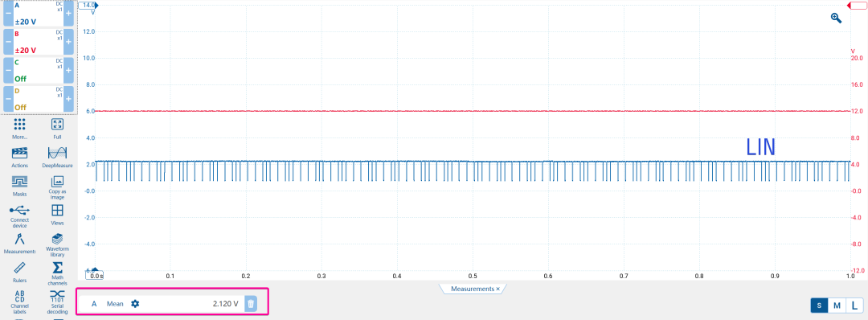
Task: Open the Actions tool
Action: (x=19, y=158)
